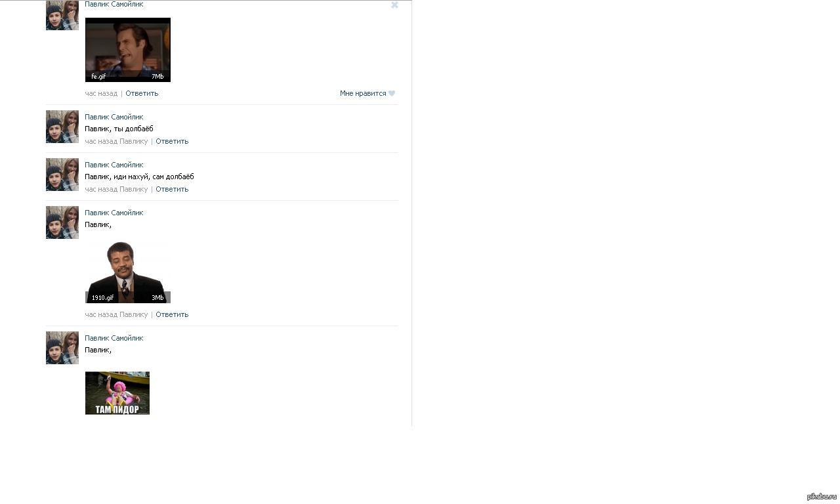Click Ответить under the fe.gif comment

(142, 93)
